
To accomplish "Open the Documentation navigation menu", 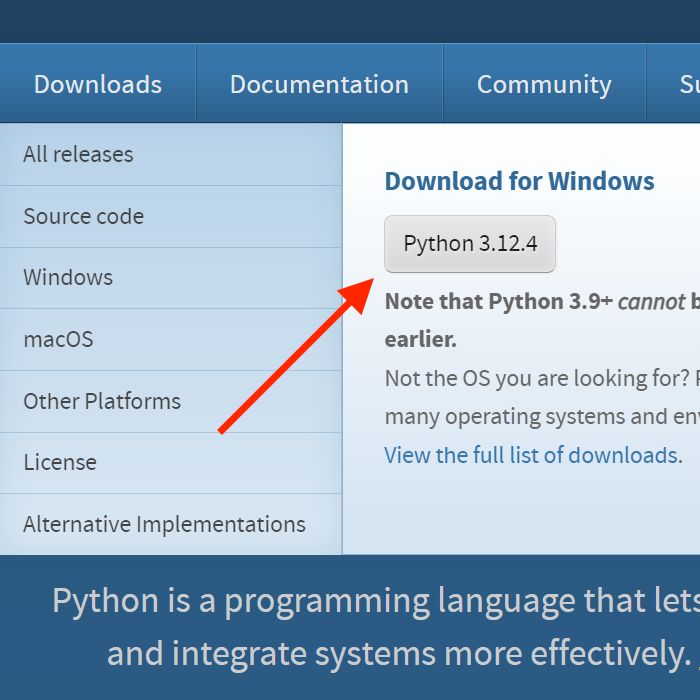I will pos(319,84).
